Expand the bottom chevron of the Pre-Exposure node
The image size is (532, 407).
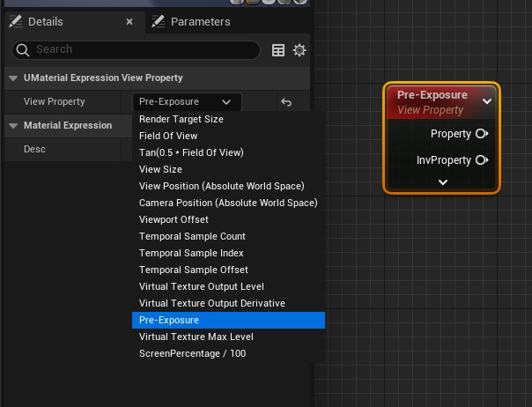pos(443,182)
